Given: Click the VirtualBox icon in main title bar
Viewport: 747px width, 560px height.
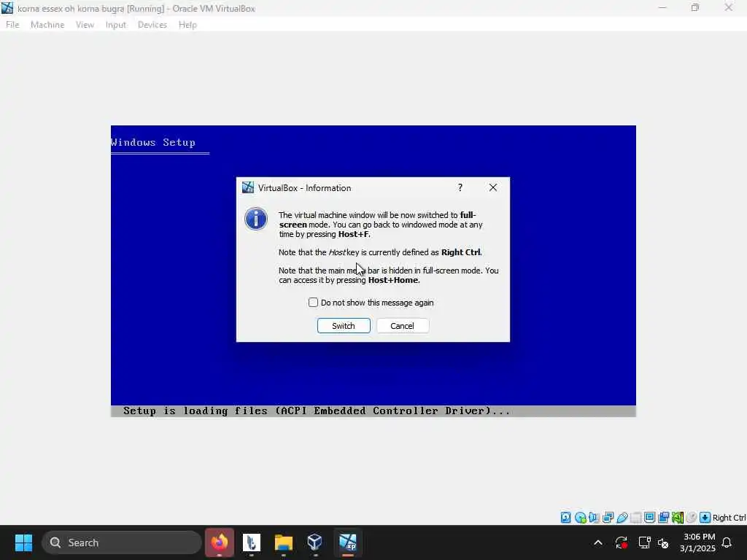Looking at the screenshot, I should point(7,8).
